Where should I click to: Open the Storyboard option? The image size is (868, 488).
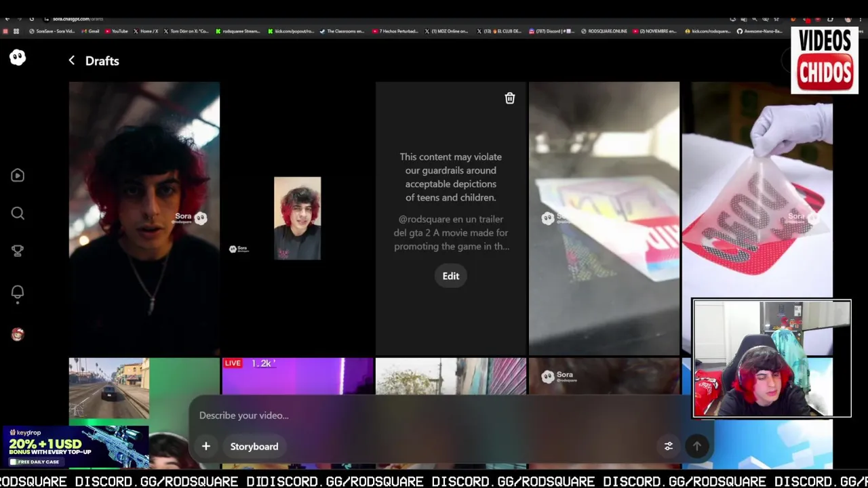[254, 446]
